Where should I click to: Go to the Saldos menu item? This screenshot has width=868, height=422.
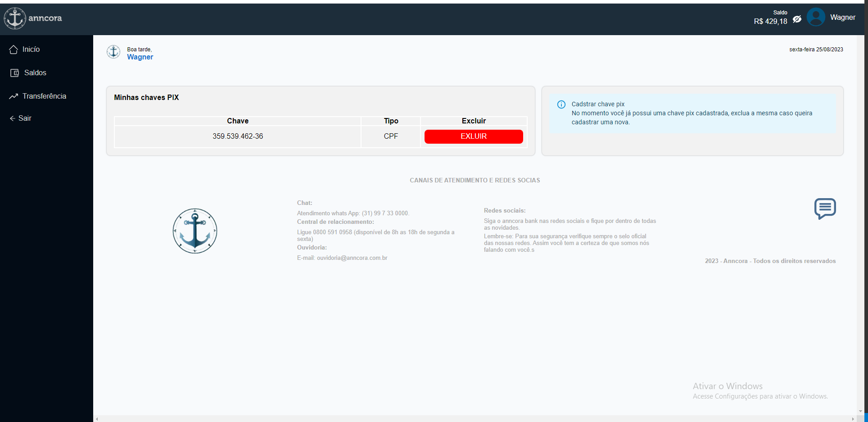(35, 73)
